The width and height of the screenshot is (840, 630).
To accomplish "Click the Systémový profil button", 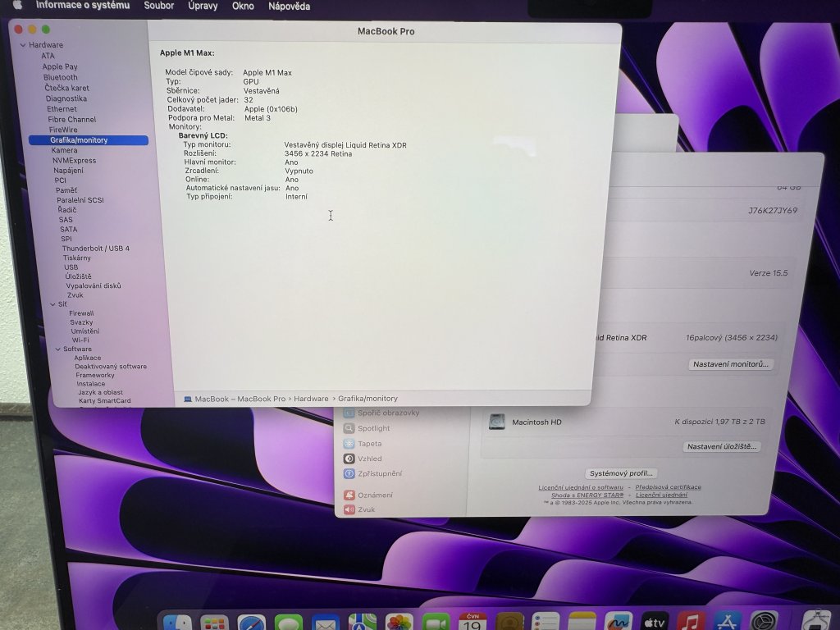I will [622, 473].
